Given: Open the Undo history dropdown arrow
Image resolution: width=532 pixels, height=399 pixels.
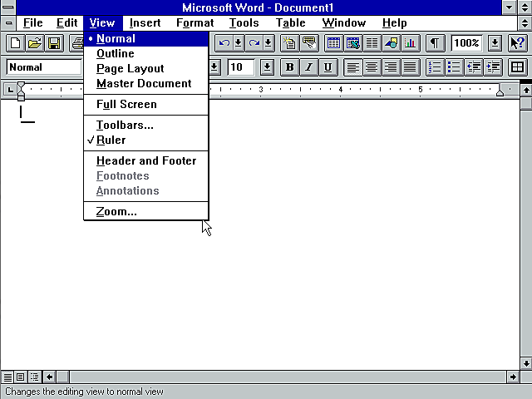Looking at the screenshot, I should pyautogui.click(x=239, y=43).
